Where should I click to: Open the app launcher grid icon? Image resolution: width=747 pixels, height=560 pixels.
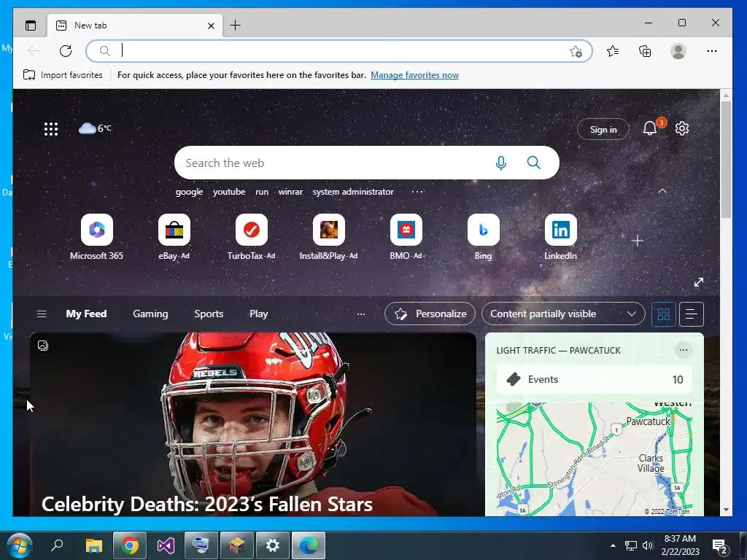click(x=51, y=129)
